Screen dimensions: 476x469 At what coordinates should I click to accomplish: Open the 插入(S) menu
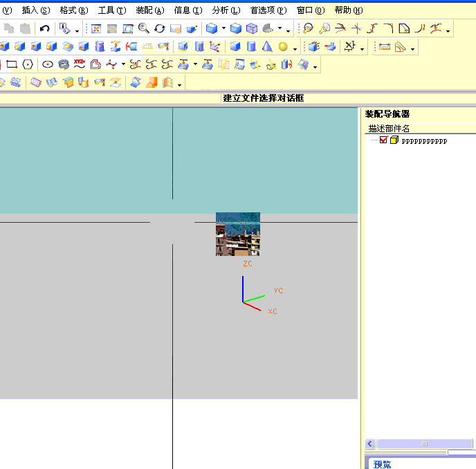[36, 10]
